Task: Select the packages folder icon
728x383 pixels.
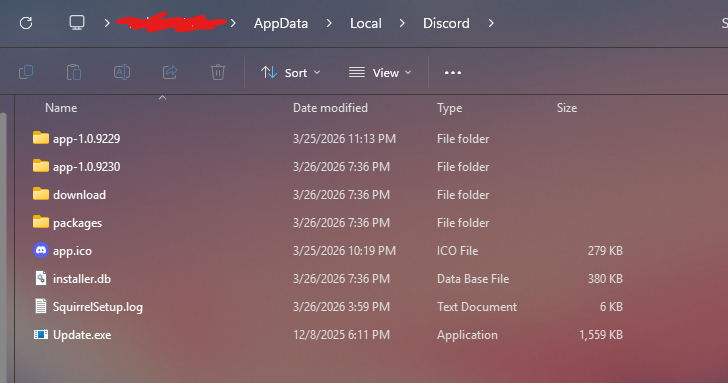Action: pos(41,222)
